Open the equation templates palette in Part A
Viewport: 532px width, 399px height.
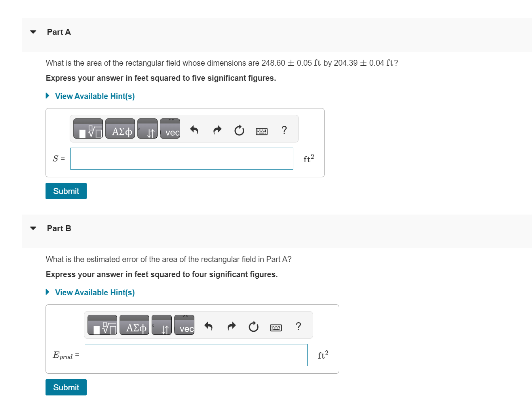(87, 128)
